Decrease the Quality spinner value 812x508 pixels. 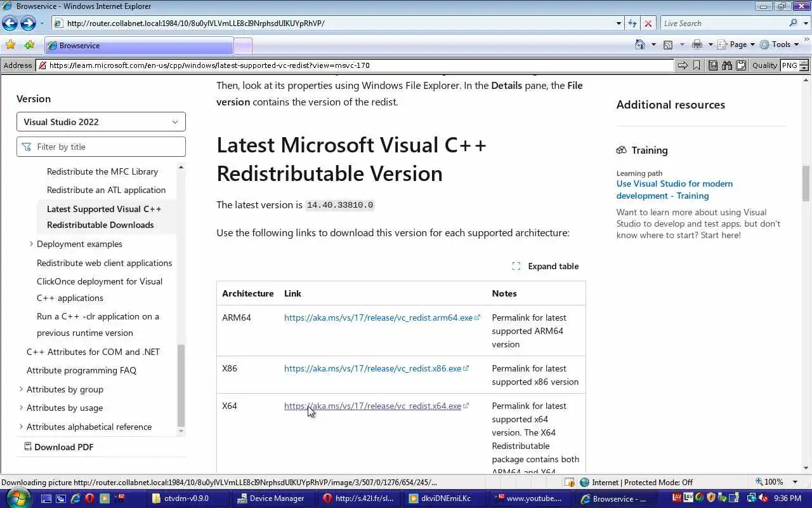click(x=804, y=69)
